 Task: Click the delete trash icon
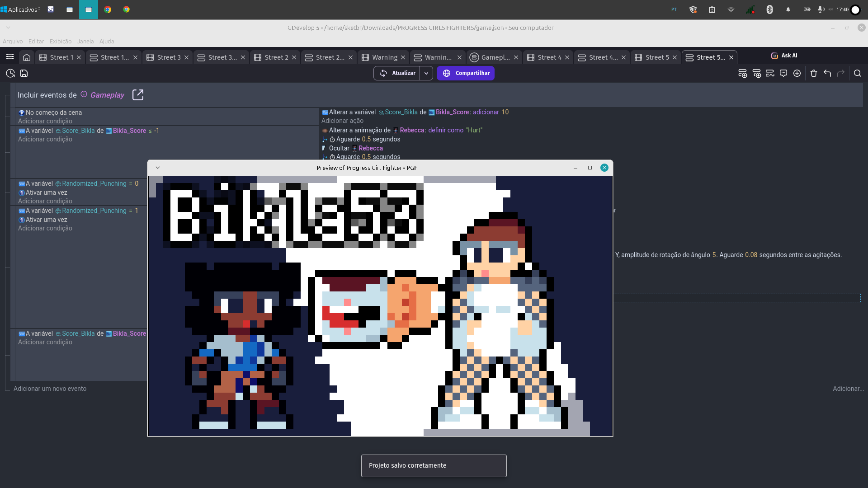point(814,73)
